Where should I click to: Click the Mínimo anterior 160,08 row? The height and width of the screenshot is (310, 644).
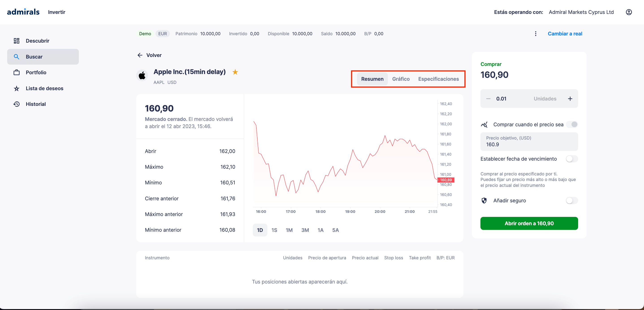pyautogui.click(x=190, y=230)
